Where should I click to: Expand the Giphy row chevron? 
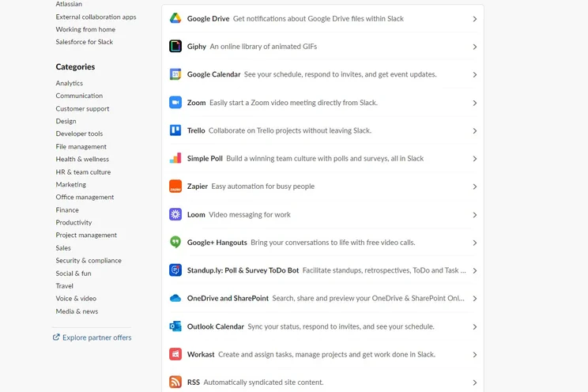[x=475, y=47]
